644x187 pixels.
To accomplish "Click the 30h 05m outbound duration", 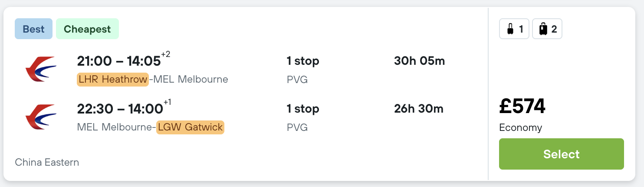I will tap(419, 61).
